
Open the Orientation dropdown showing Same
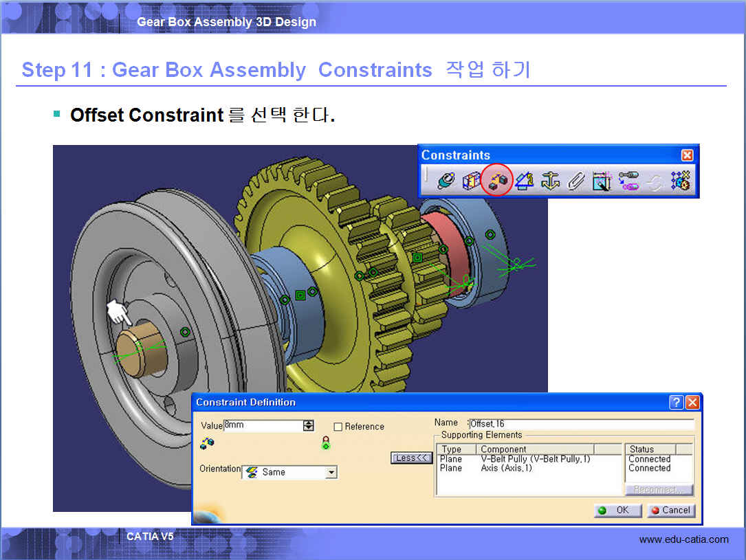pyautogui.click(x=331, y=473)
